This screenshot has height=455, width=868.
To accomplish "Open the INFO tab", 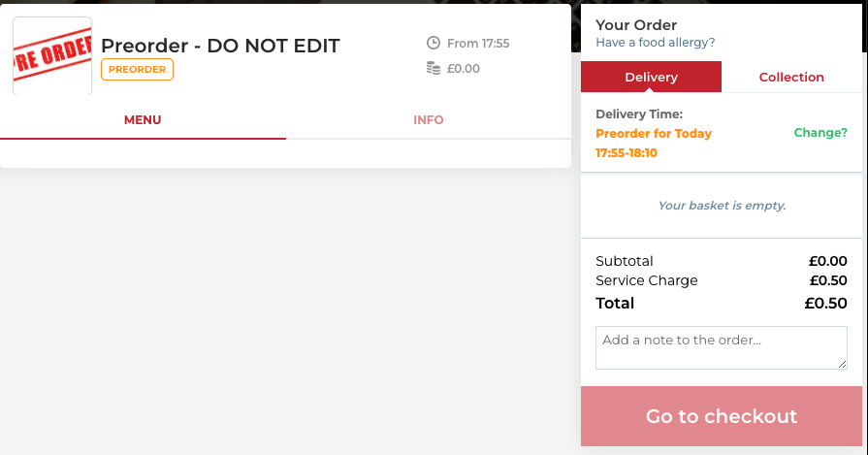I will (x=429, y=120).
